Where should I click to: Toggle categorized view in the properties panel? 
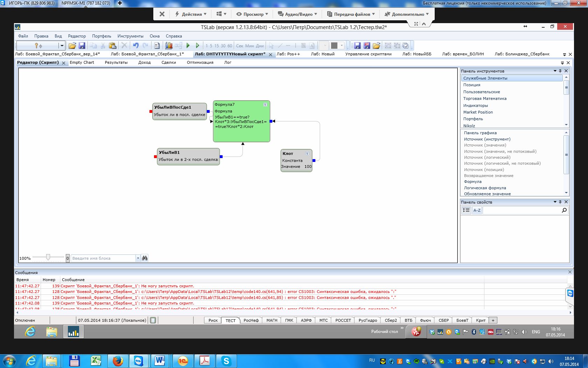pyautogui.click(x=466, y=210)
